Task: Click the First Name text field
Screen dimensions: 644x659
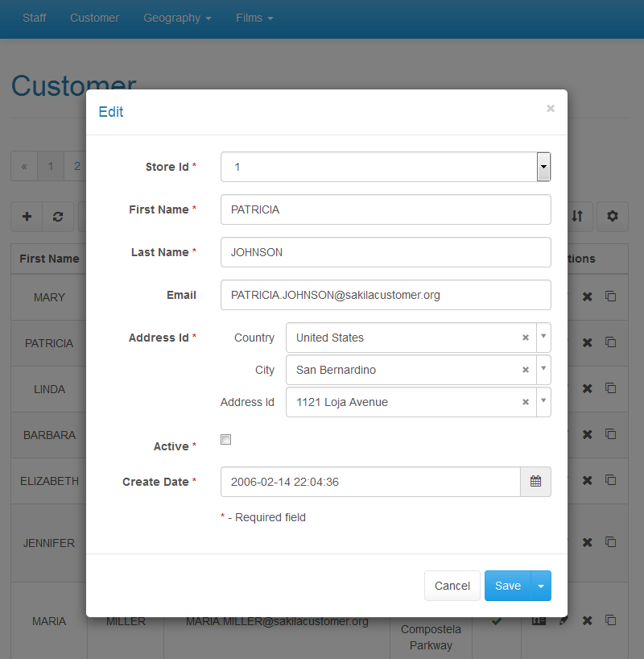Action: 385,209
